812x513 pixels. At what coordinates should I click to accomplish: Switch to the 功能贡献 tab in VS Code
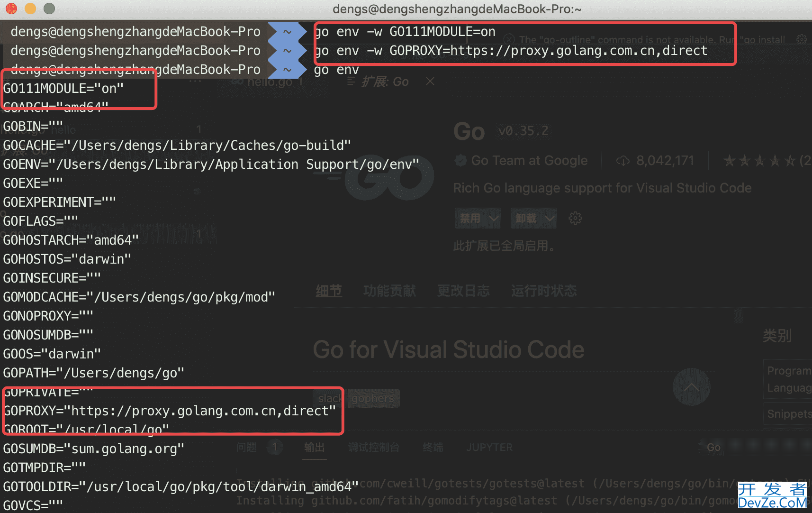point(389,291)
